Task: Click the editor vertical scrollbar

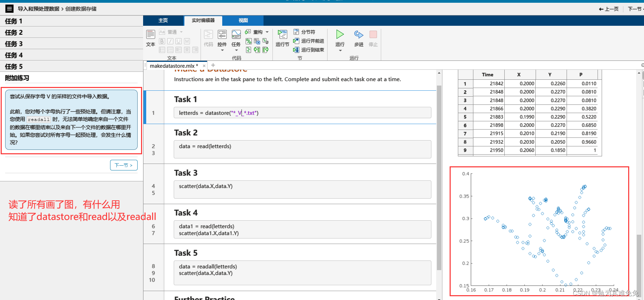Action: (x=439, y=178)
